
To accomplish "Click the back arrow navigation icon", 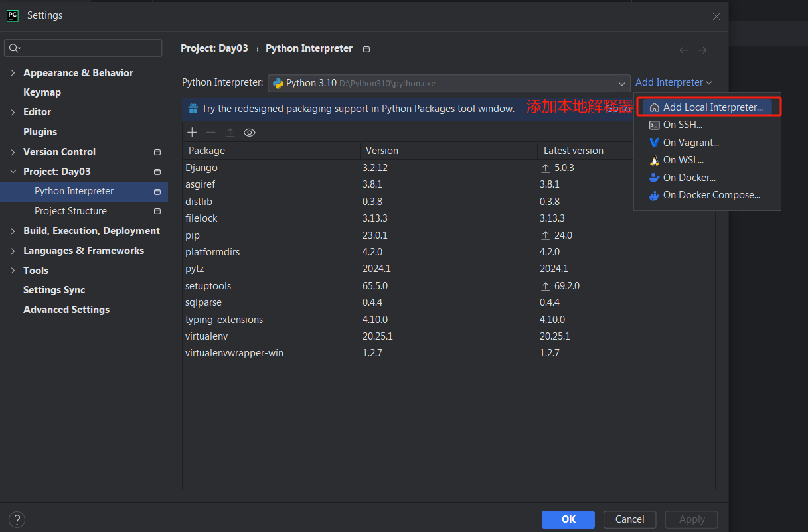I will 684,50.
